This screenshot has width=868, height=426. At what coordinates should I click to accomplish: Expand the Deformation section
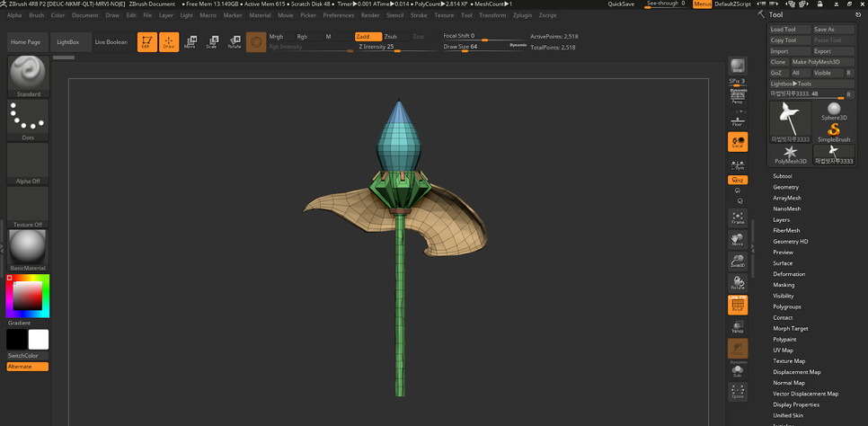[x=789, y=274]
